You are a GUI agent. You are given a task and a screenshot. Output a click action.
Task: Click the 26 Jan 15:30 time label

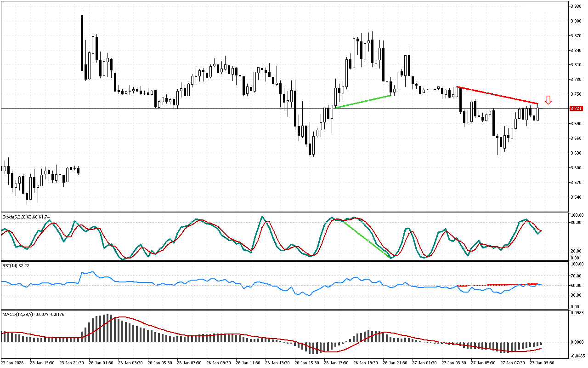point(306,362)
